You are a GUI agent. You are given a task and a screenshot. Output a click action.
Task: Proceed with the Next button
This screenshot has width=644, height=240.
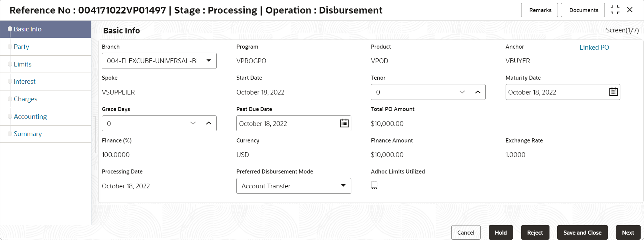click(x=628, y=233)
